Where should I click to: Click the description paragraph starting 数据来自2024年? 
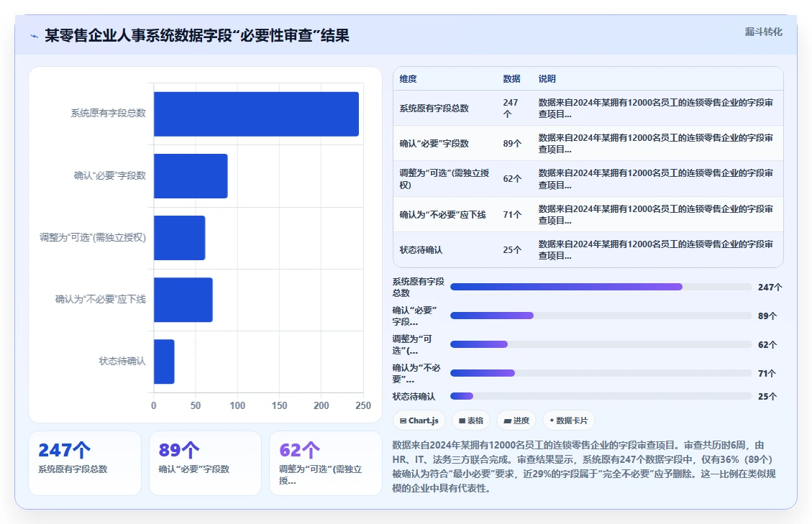pos(584,466)
